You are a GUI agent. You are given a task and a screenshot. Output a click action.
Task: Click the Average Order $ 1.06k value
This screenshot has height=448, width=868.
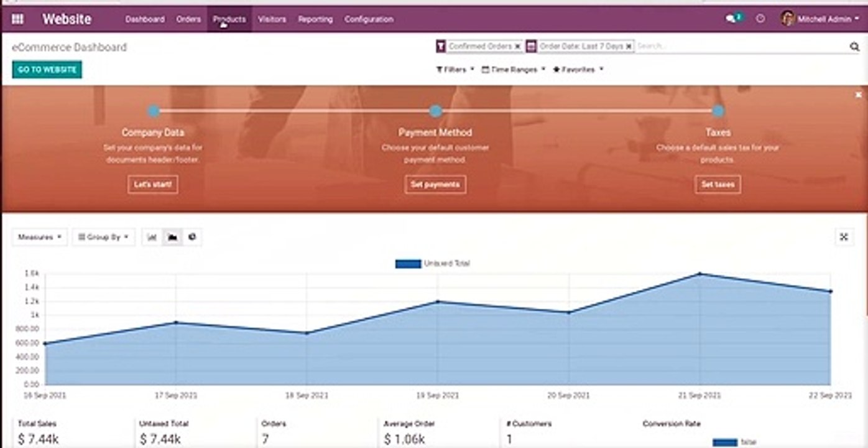coord(405,439)
